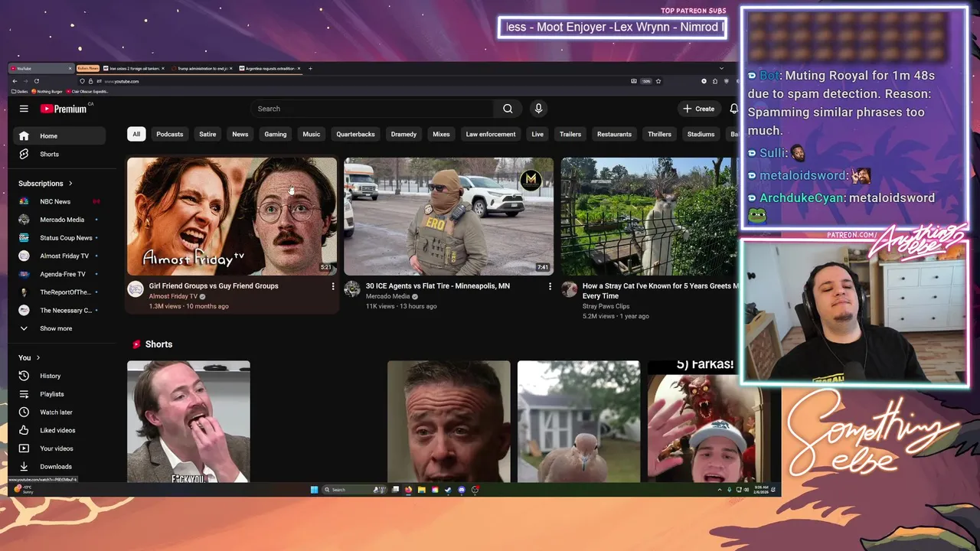This screenshot has height=551, width=980.
Task: Open Steam from the taskbar
Action: click(x=448, y=490)
